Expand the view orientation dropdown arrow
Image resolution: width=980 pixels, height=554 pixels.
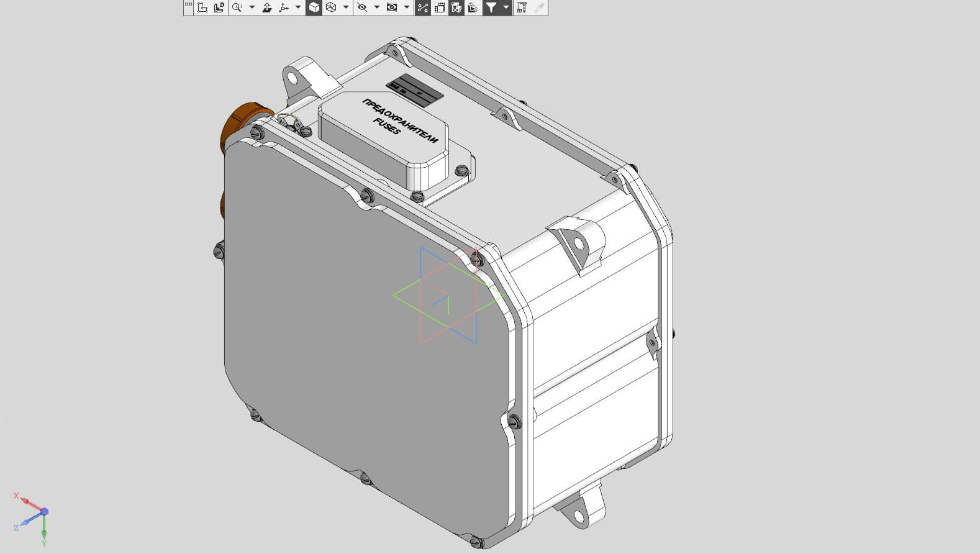(x=298, y=7)
